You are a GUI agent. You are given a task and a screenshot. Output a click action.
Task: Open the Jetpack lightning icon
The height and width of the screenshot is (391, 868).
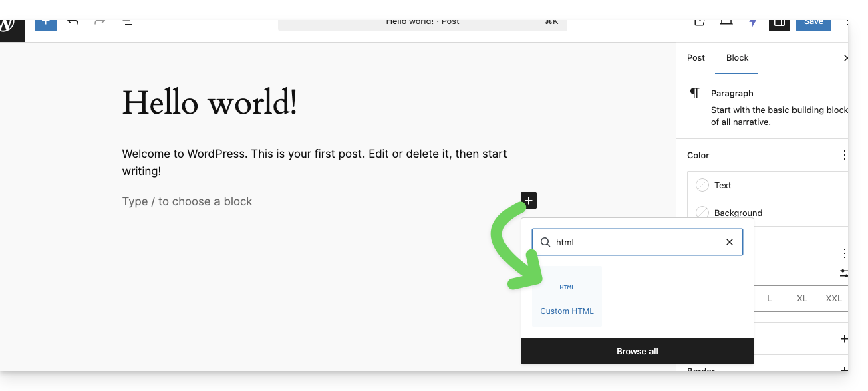(x=753, y=23)
